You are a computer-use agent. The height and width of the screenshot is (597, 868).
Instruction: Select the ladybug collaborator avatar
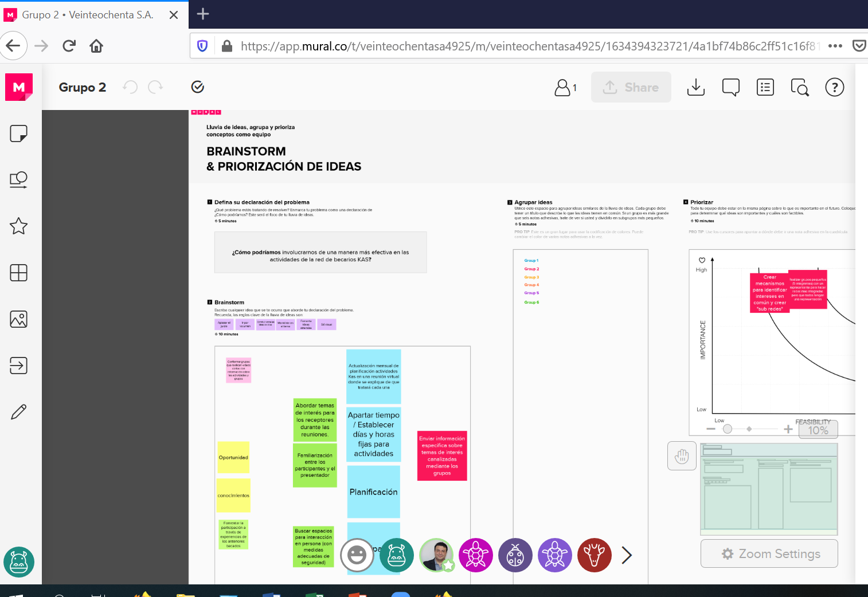[x=515, y=555]
